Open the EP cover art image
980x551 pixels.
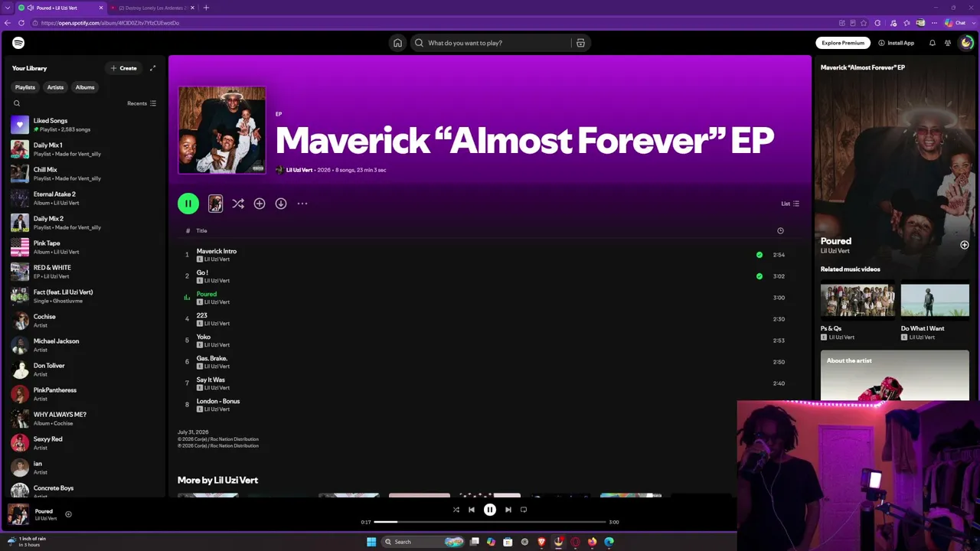(222, 130)
